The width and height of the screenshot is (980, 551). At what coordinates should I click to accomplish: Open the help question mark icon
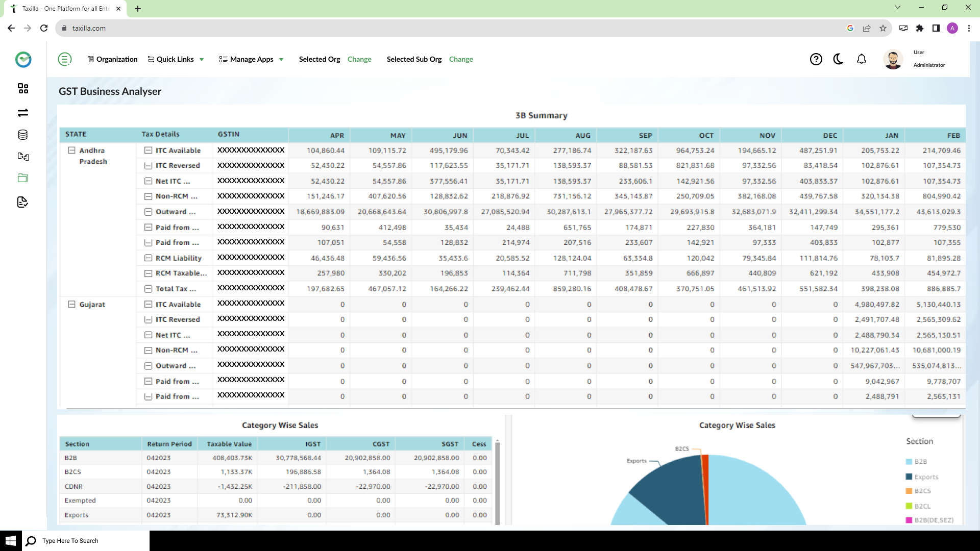pyautogui.click(x=816, y=60)
